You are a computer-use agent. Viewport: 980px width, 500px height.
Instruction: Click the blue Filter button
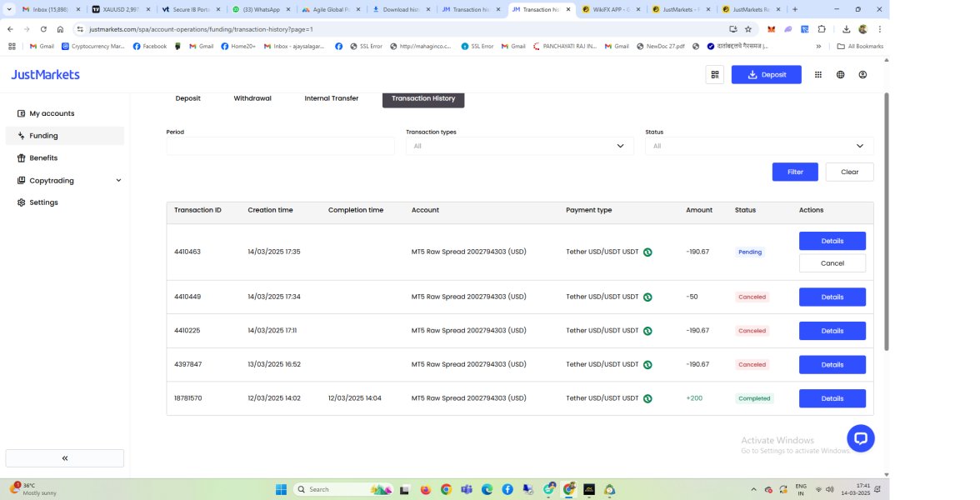point(794,172)
